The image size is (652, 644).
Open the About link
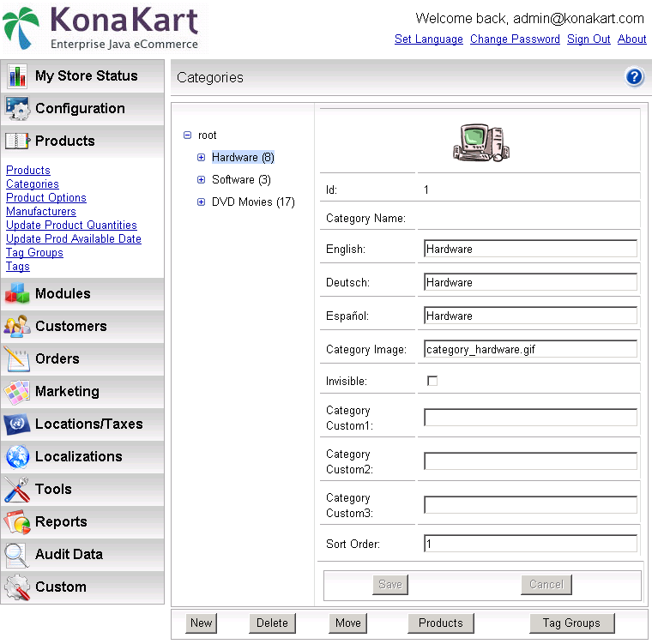point(632,39)
